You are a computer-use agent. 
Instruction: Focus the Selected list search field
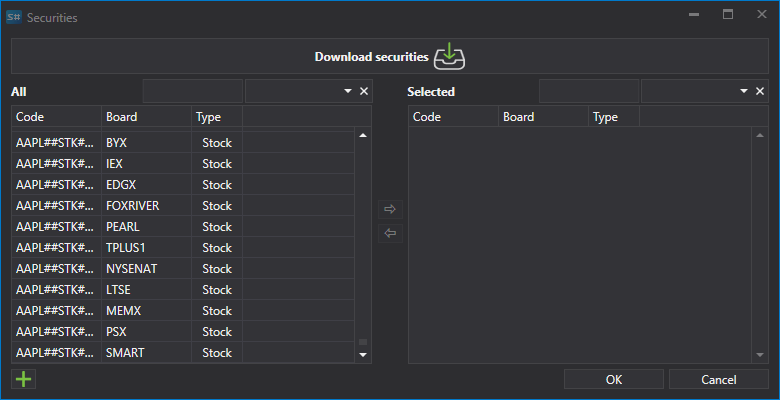click(589, 91)
